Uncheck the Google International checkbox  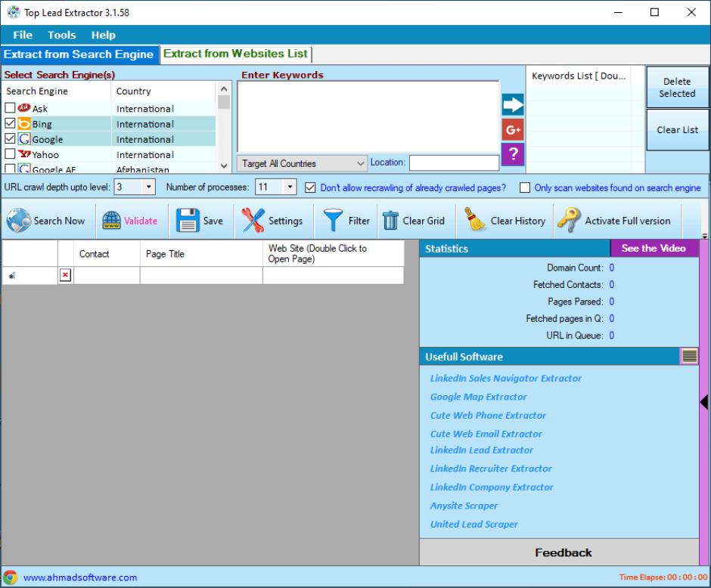10,138
